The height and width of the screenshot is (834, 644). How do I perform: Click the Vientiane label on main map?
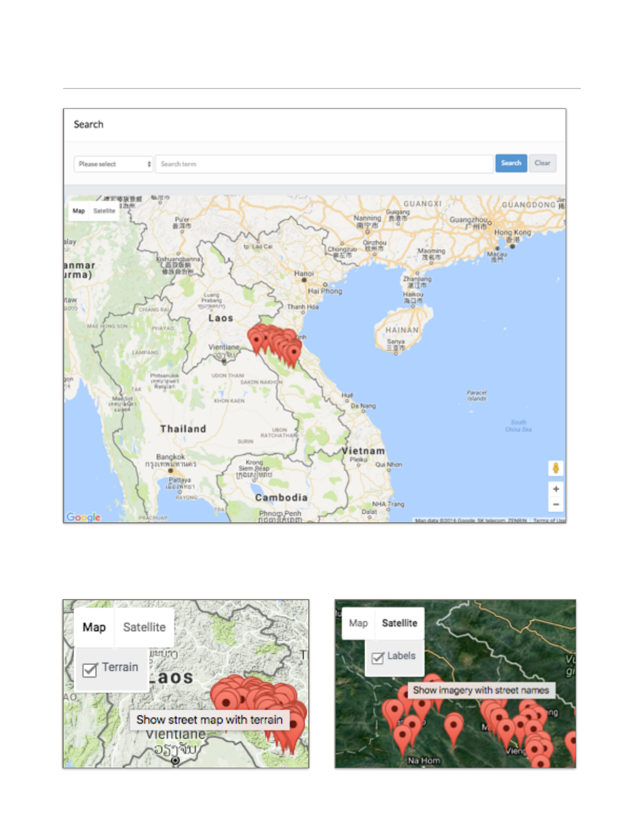pyautogui.click(x=224, y=347)
